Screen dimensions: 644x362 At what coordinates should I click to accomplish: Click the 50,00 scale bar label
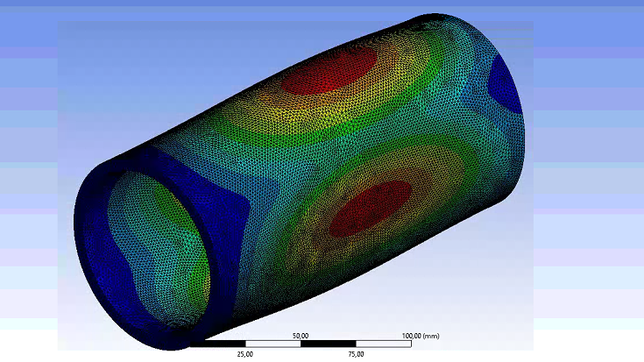point(301,335)
